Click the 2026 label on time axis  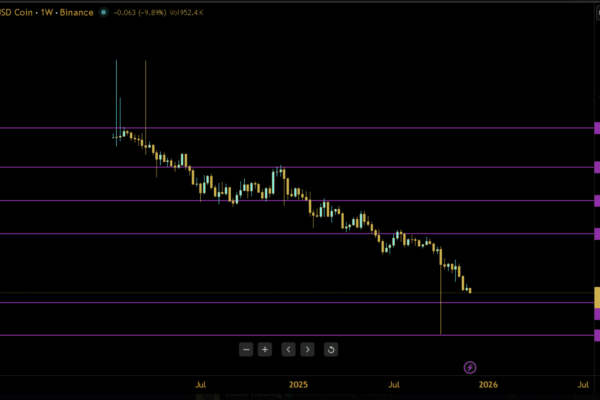(487, 383)
